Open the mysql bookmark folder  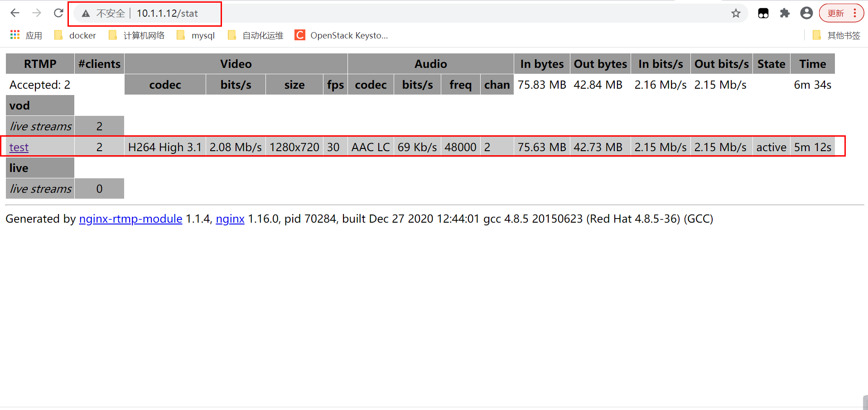(x=196, y=35)
